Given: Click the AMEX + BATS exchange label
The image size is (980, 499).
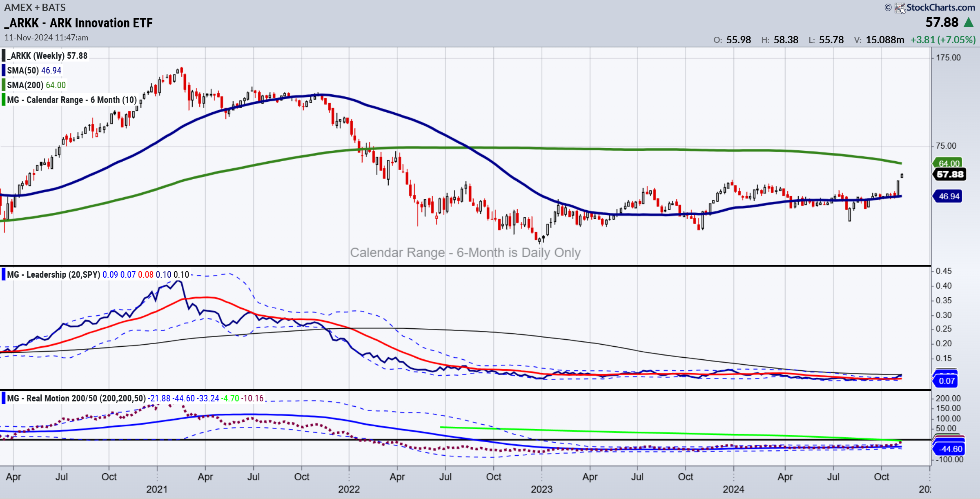Looking at the screenshot, I should [x=35, y=7].
